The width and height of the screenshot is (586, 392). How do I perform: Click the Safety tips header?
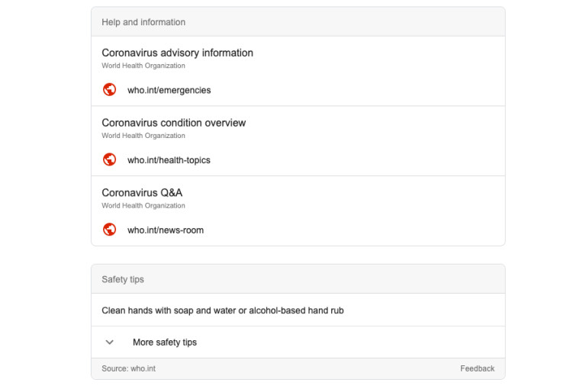click(123, 279)
